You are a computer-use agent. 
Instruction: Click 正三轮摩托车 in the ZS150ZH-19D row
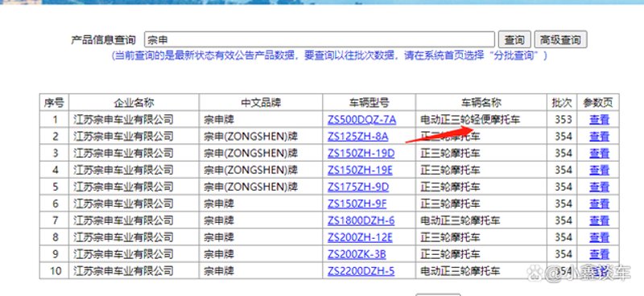tap(450, 153)
